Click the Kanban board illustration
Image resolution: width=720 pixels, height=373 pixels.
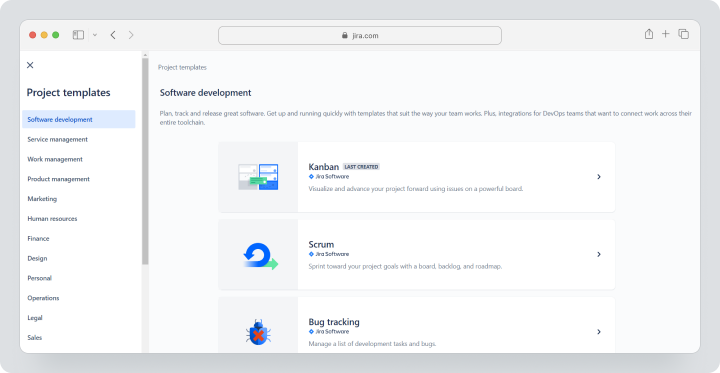pyautogui.click(x=258, y=177)
